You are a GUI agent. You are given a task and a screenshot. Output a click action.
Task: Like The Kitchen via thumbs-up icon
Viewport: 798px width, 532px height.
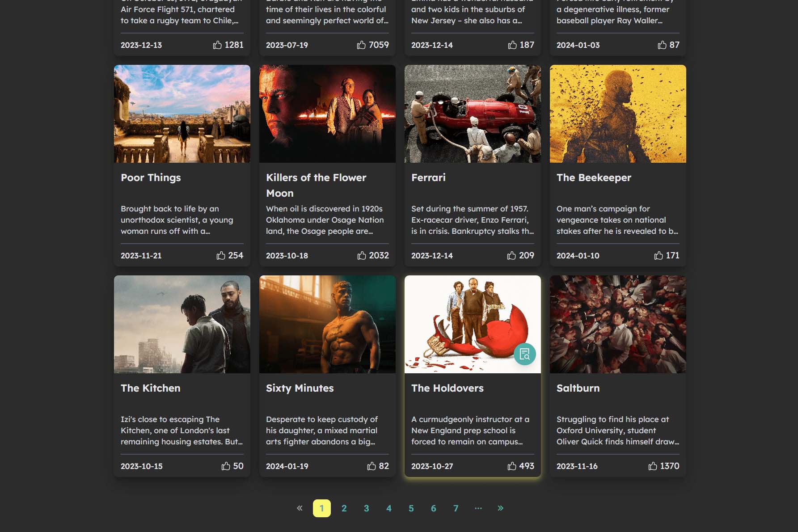226,466
